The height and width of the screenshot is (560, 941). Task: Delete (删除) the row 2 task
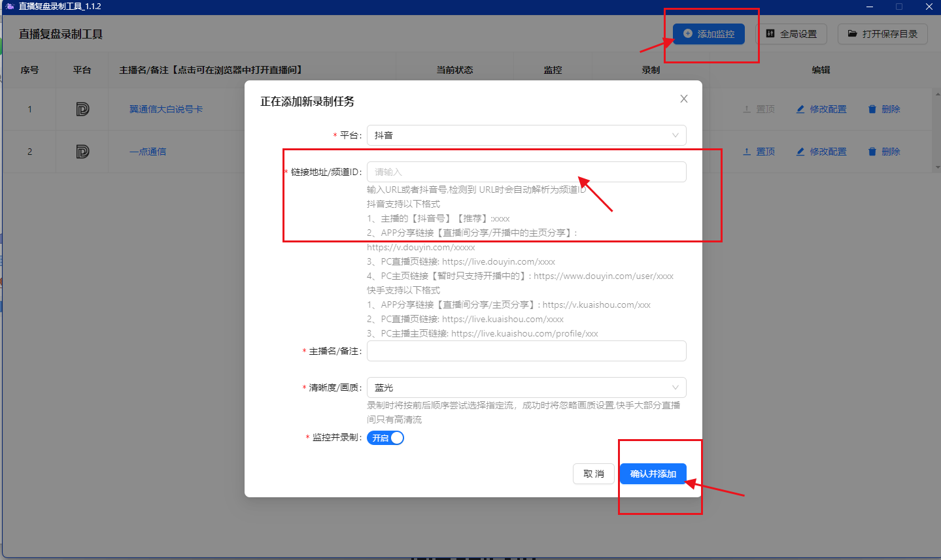[x=884, y=152]
